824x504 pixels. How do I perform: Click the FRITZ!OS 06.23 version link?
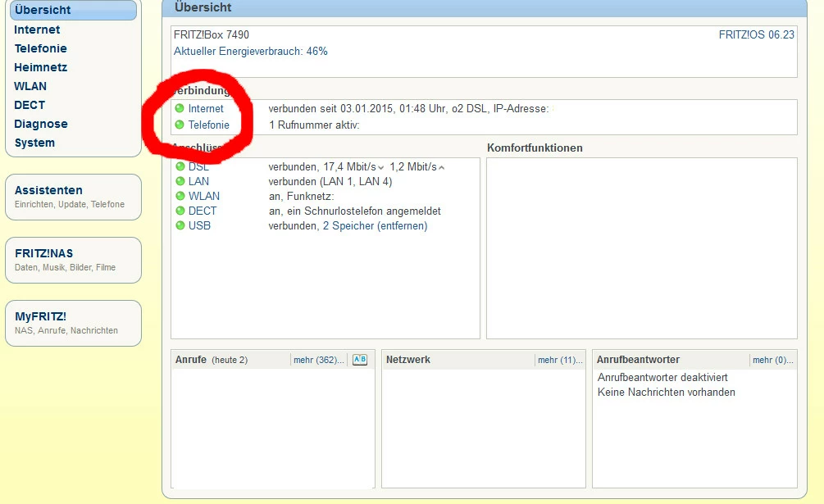coord(756,34)
